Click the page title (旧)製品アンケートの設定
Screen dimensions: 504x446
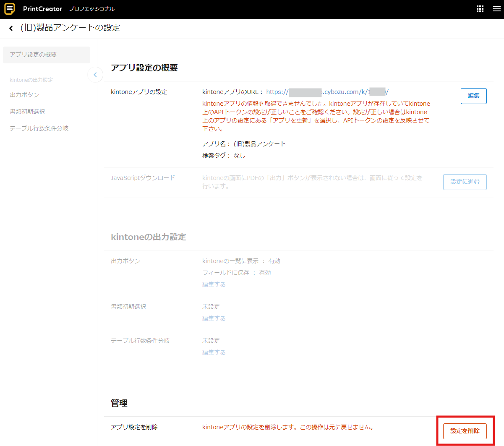(x=70, y=28)
